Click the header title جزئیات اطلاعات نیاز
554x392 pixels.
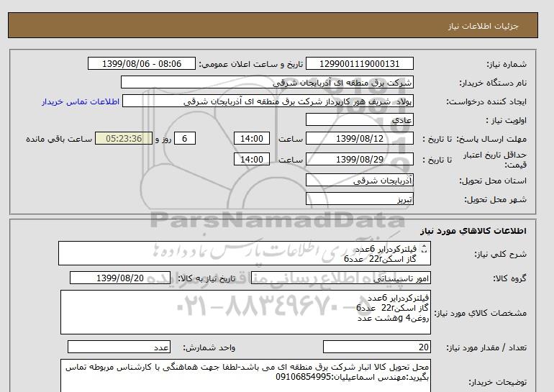483,26
